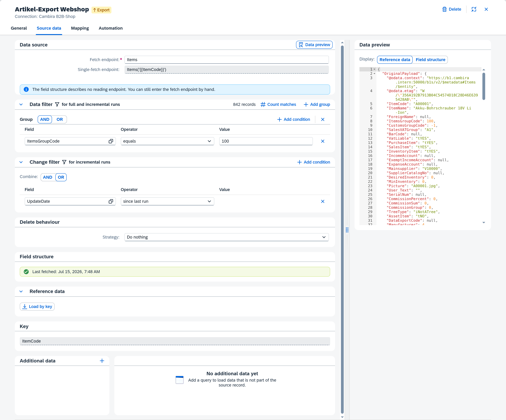This screenshot has height=420, width=506.
Task: Click the info icon in the blue message strip
Action: (x=26, y=89)
